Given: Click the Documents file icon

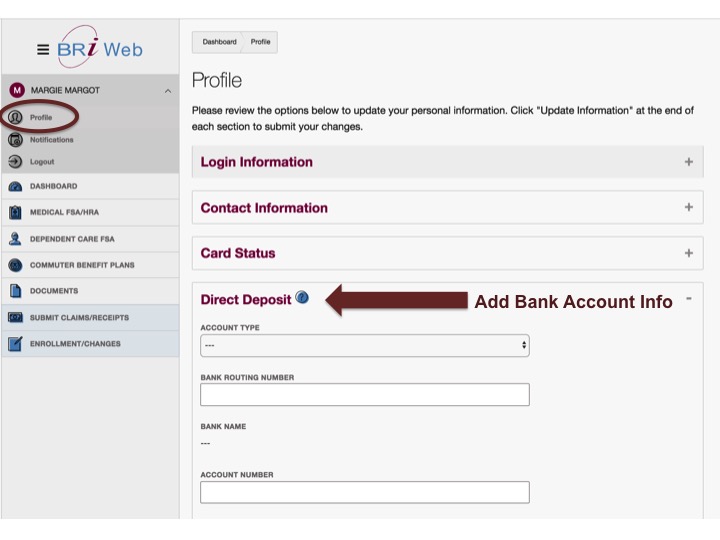Looking at the screenshot, I should coord(15,291).
